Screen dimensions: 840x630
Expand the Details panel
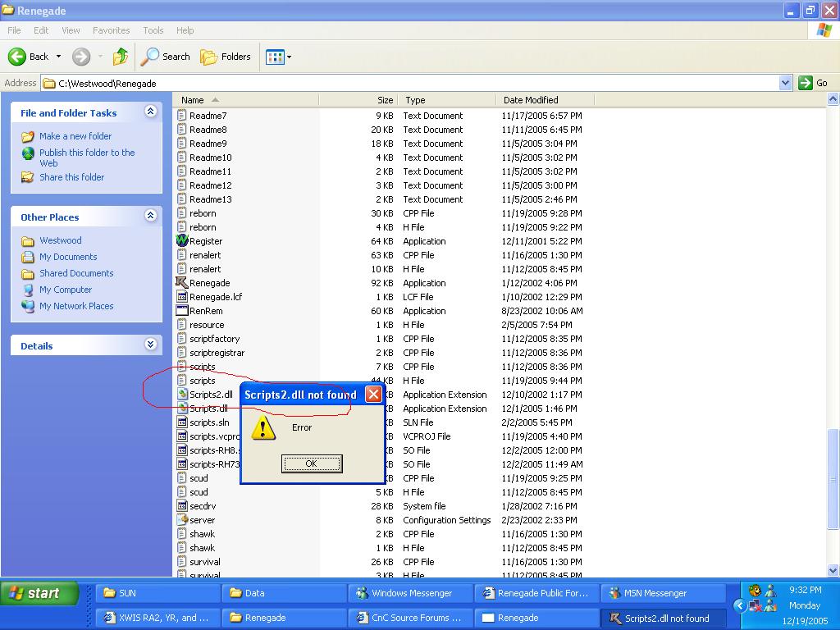coord(150,345)
